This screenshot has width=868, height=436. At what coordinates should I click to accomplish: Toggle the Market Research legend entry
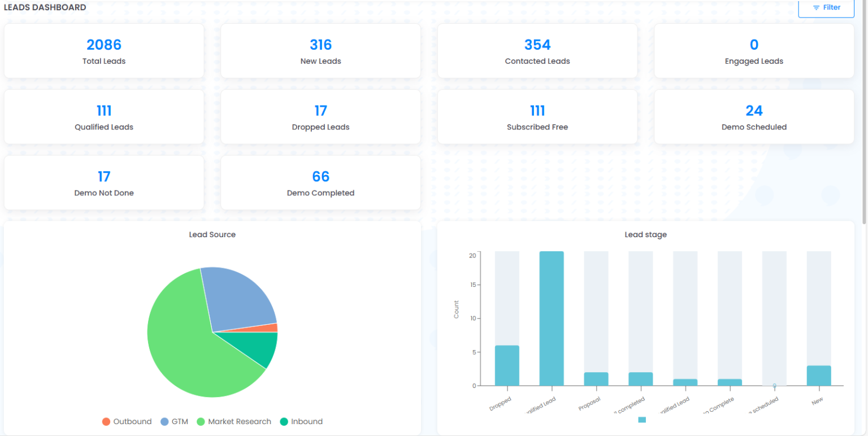click(x=234, y=421)
